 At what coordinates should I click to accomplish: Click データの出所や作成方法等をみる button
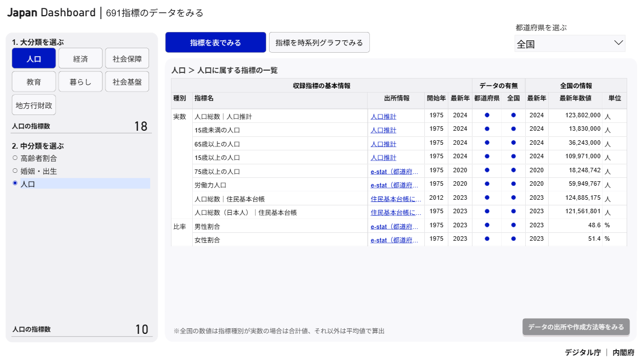pos(575,325)
